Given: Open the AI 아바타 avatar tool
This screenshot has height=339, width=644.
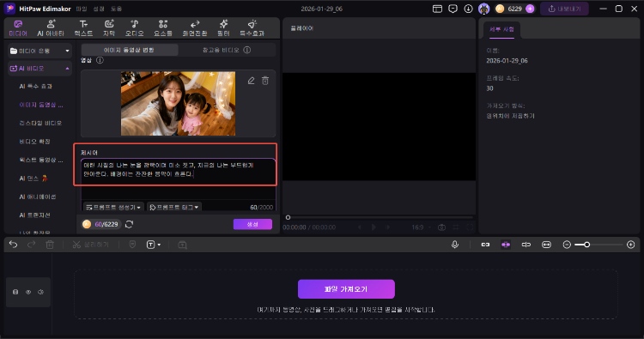Looking at the screenshot, I should click(51, 28).
